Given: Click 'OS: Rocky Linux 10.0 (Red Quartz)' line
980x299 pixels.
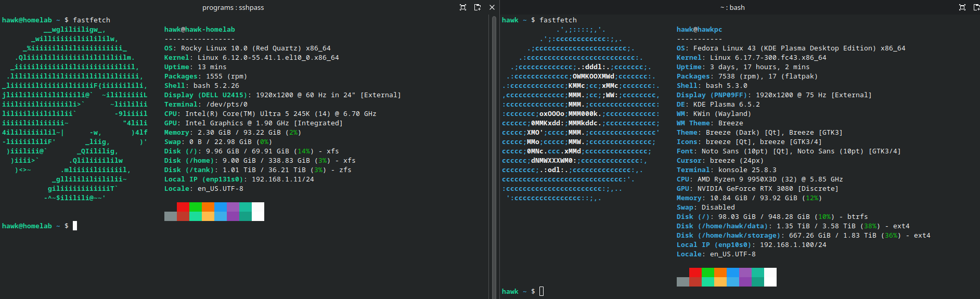Looking at the screenshot, I should click(x=248, y=48).
